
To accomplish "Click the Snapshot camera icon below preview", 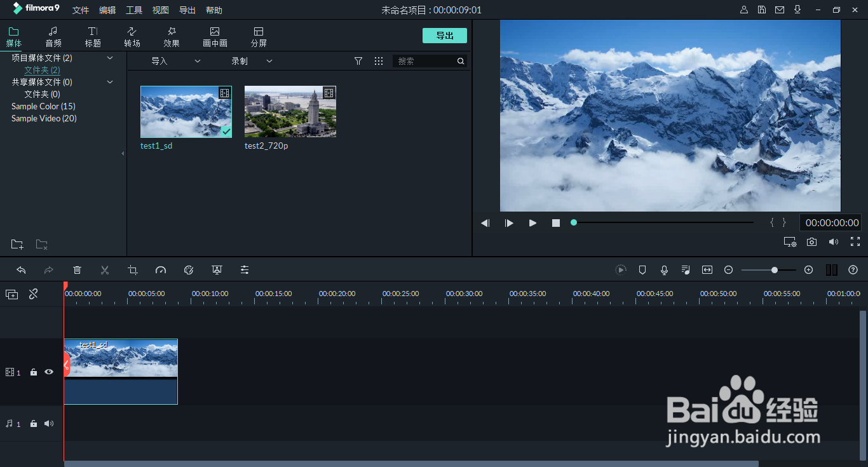I will pyautogui.click(x=811, y=241).
